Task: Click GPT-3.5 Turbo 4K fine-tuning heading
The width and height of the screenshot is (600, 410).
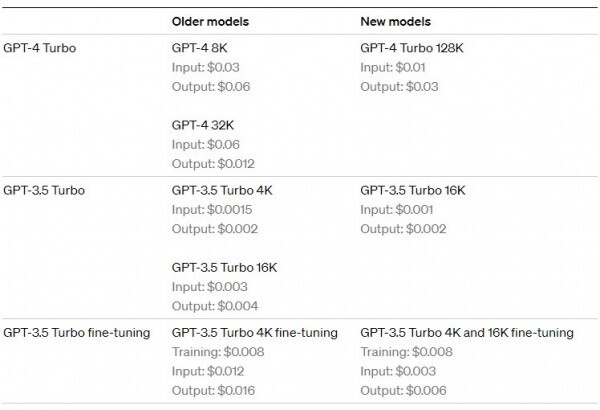Action: coord(255,333)
